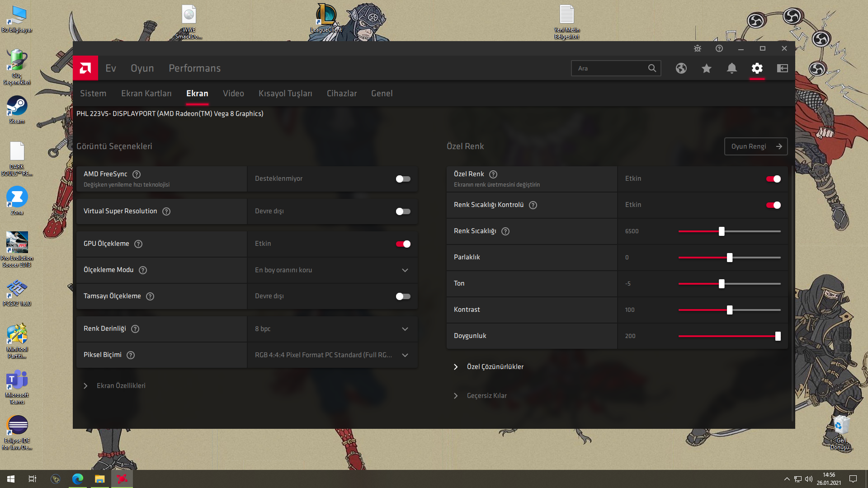This screenshot has height=488, width=868.
Task: Expand the Özel Çözünürlükler section
Action: pyautogui.click(x=495, y=367)
